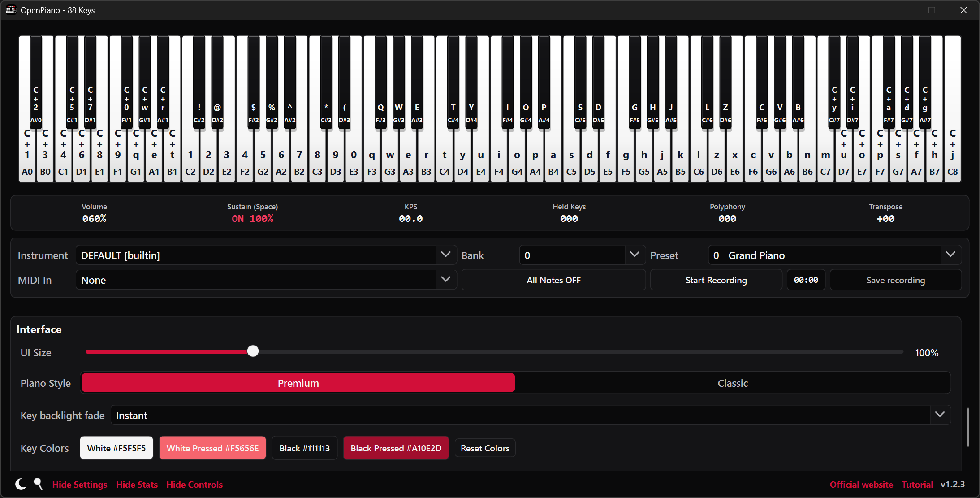Open the Preset Grand Piano dropdown
Image resolution: width=980 pixels, height=498 pixels.
(x=834, y=255)
